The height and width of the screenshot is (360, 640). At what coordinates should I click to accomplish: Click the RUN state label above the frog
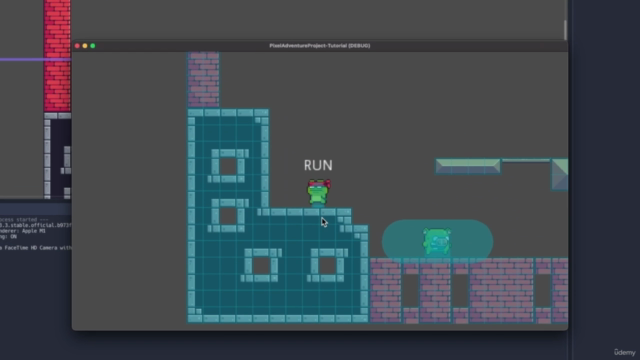point(318,165)
